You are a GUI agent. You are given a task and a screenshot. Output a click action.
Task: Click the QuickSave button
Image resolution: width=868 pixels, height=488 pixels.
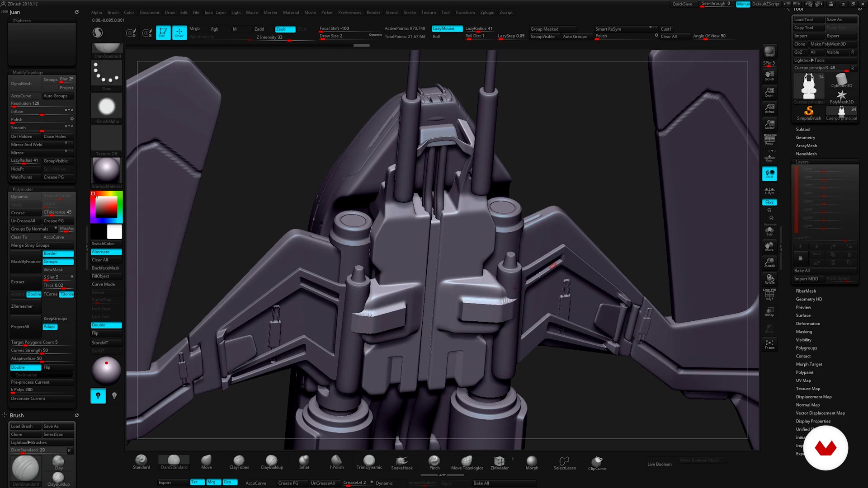[682, 4]
